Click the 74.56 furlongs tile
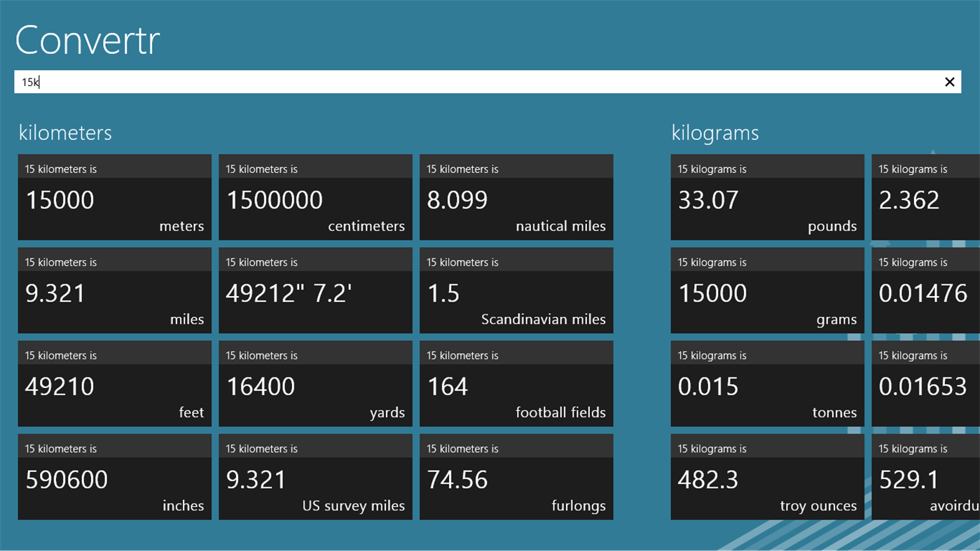Image resolution: width=980 pixels, height=551 pixels. tap(516, 477)
